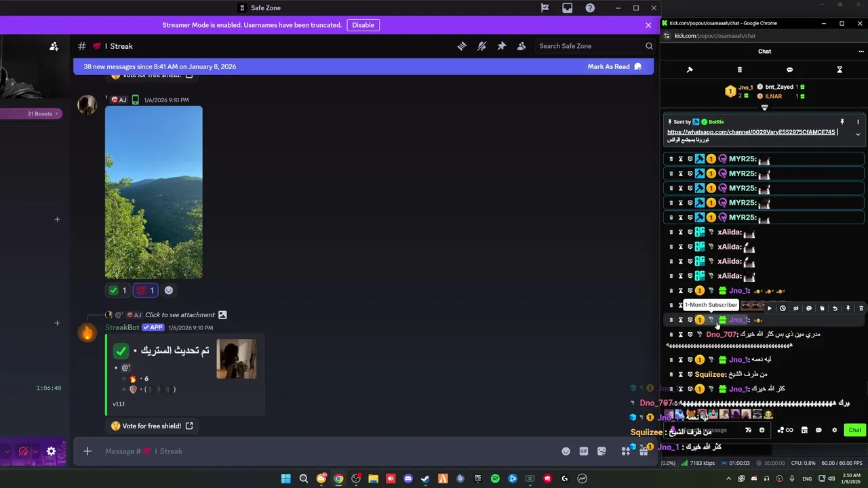The height and width of the screenshot is (488, 868).
Task: Click to see attachment reply link
Action: pyautogui.click(x=180, y=314)
